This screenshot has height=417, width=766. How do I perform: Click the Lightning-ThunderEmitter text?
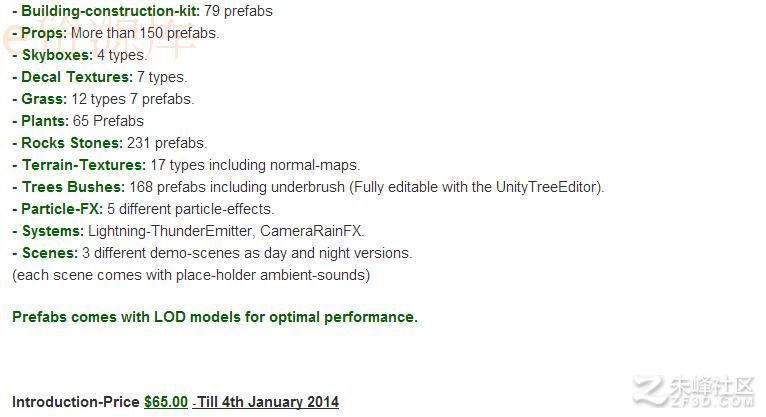point(170,231)
